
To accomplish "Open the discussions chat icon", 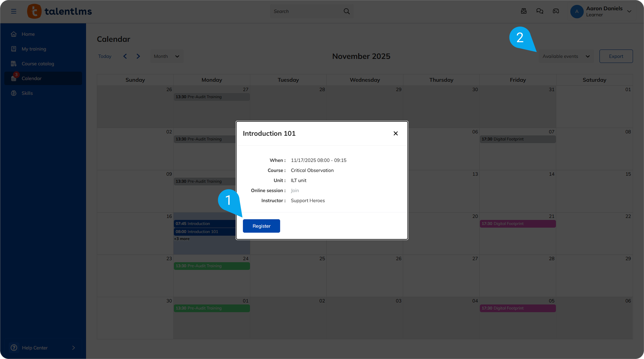I will pos(540,11).
